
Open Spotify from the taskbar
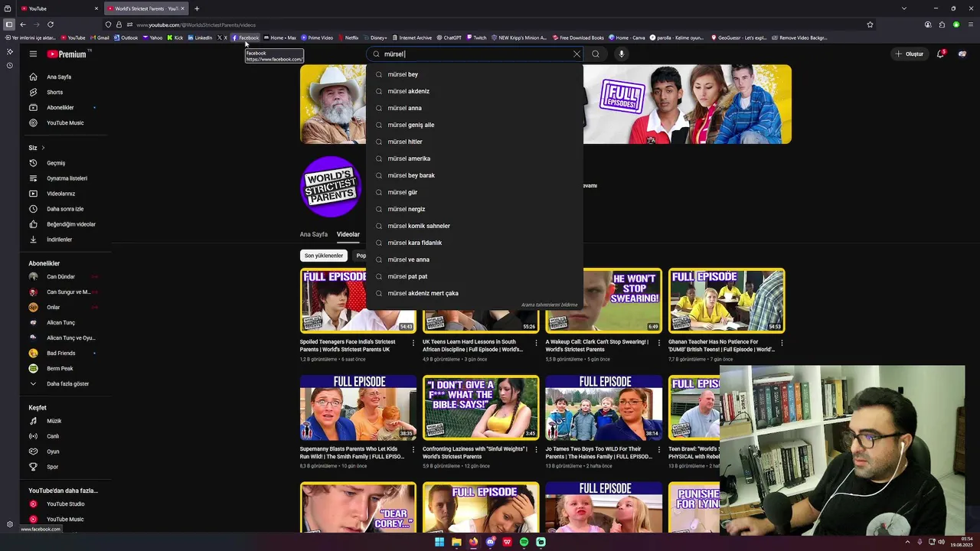(524, 542)
